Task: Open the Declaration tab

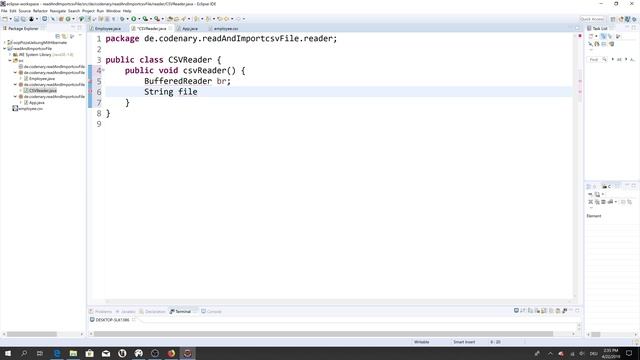Action: coord(155,311)
